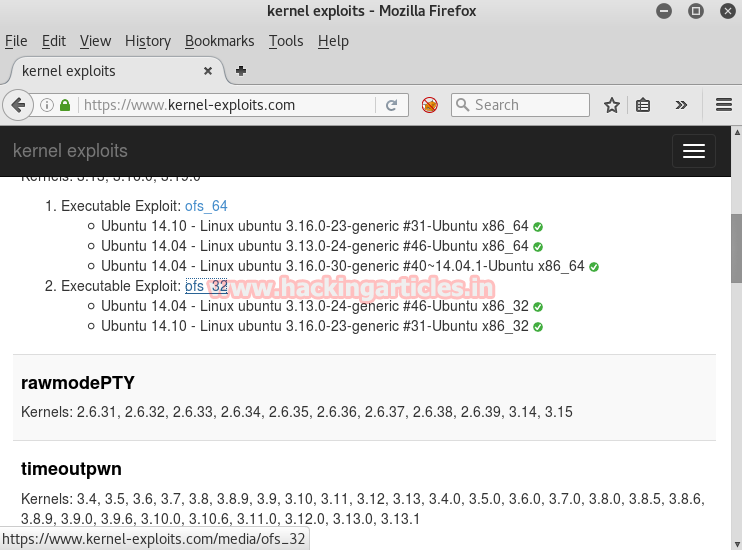Select the kernel exploits tab

(x=117, y=71)
